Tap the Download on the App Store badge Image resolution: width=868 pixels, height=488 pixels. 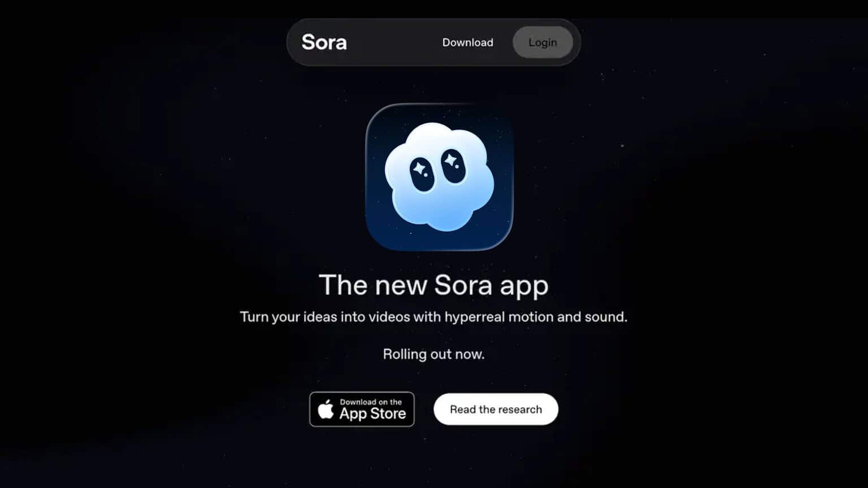click(x=362, y=409)
